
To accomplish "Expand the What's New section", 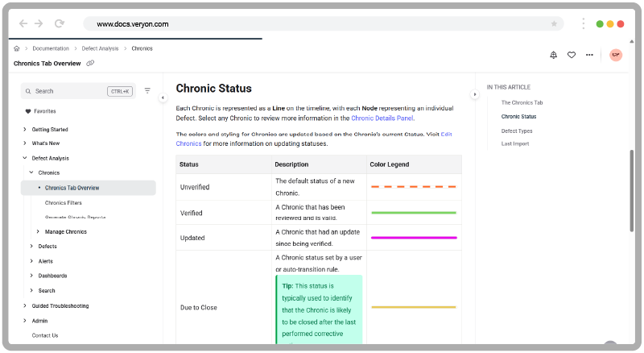I will point(25,143).
